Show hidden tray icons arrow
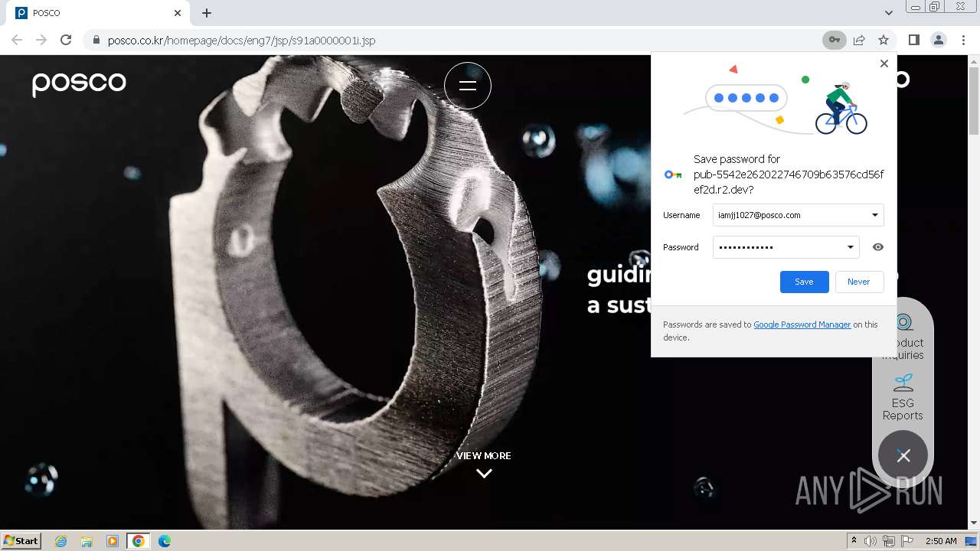The height and width of the screenshot is (551, 980). [x=854, y=540]
